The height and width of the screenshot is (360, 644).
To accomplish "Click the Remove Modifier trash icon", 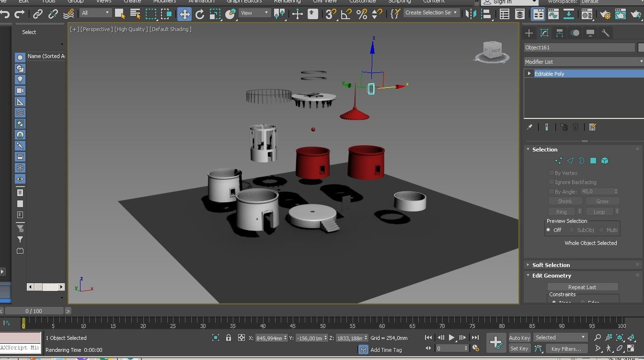I will (575, 127).
